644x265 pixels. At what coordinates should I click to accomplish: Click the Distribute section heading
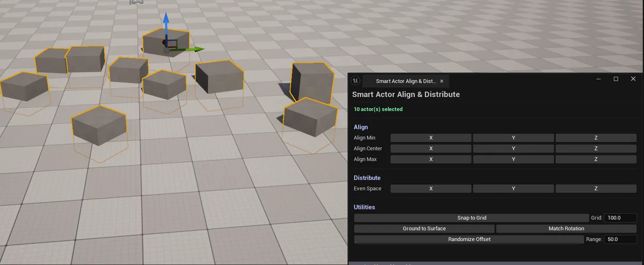pyautogui.click(x=367, y=178)
